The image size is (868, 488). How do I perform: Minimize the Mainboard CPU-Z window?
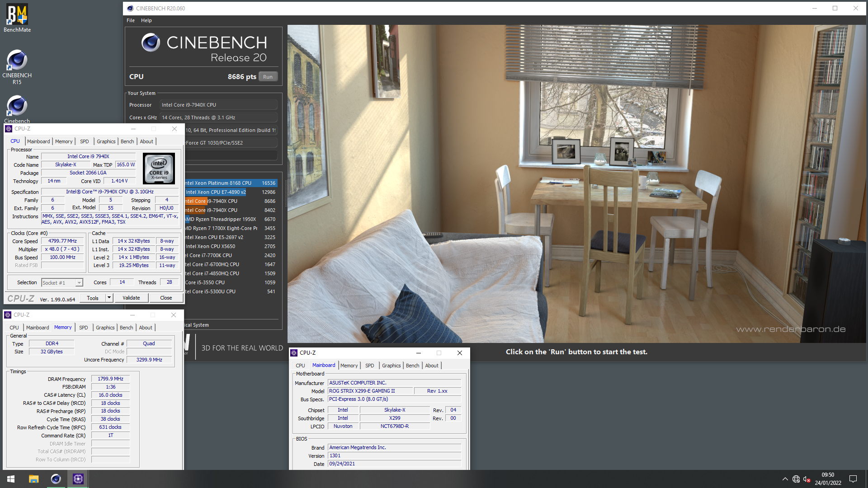419,353
